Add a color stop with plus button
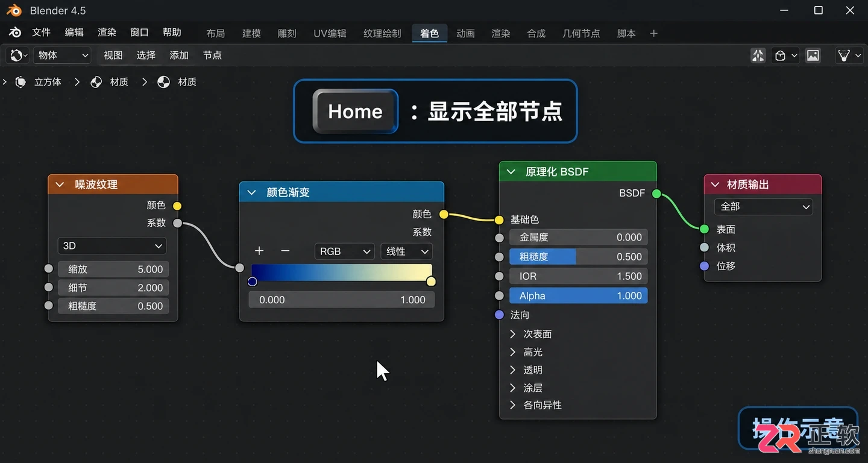This screenshot has height=463, width=868. [259, 251]
